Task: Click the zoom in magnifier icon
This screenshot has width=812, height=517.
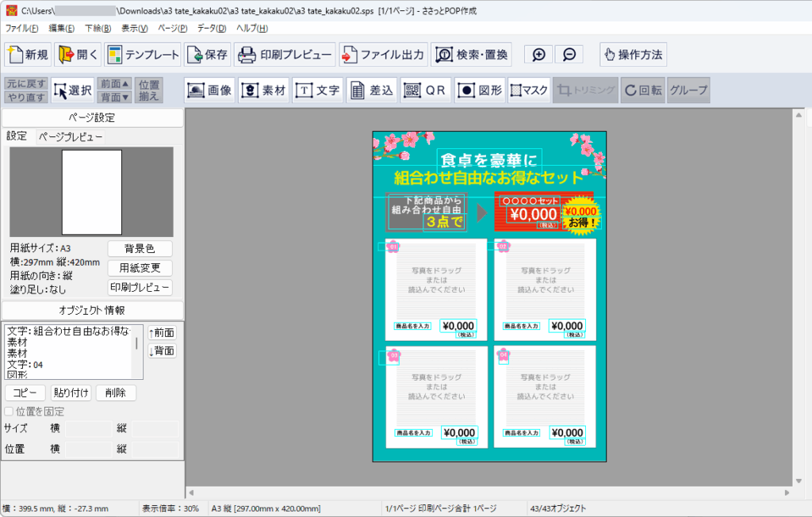Action: (538, 55)
